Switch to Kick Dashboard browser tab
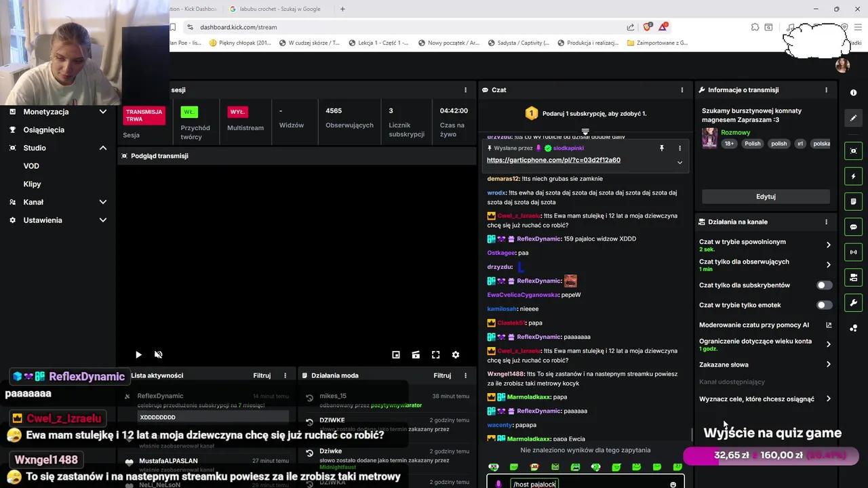Viewport: 868px width, 488px height. (x=193, y=9)
